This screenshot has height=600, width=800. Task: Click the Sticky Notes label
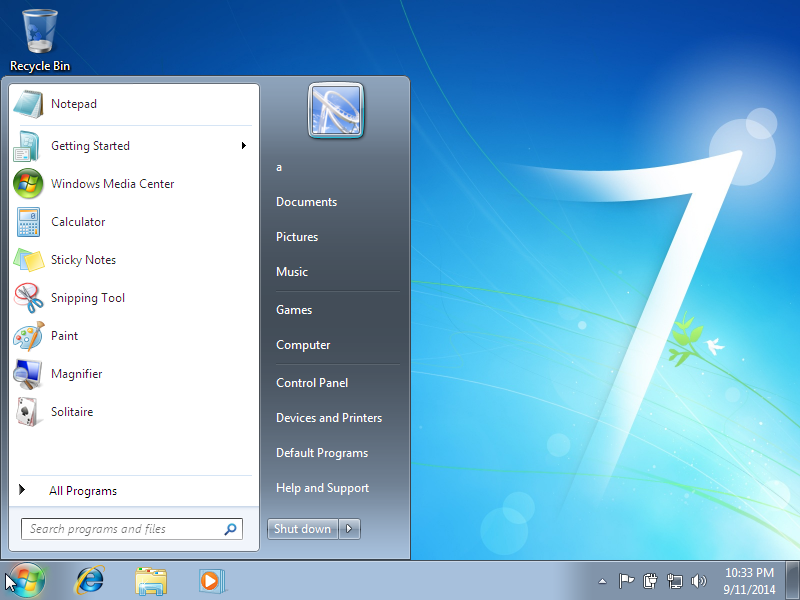[83, 260]
